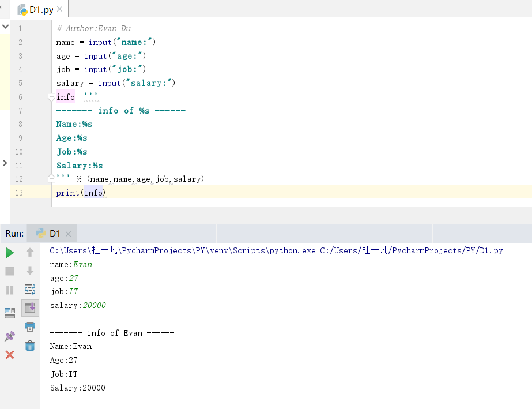The image size is (532, 409).
Task: Collapse the info string fold at line 6
Action: tap(51, 97)
